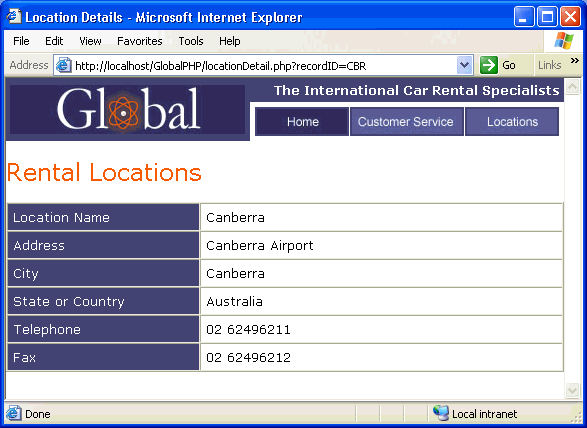Open the Favorites menu
The width and height of the screenshot is (587, 428).
pyautogui.click(x=140, y=41)
